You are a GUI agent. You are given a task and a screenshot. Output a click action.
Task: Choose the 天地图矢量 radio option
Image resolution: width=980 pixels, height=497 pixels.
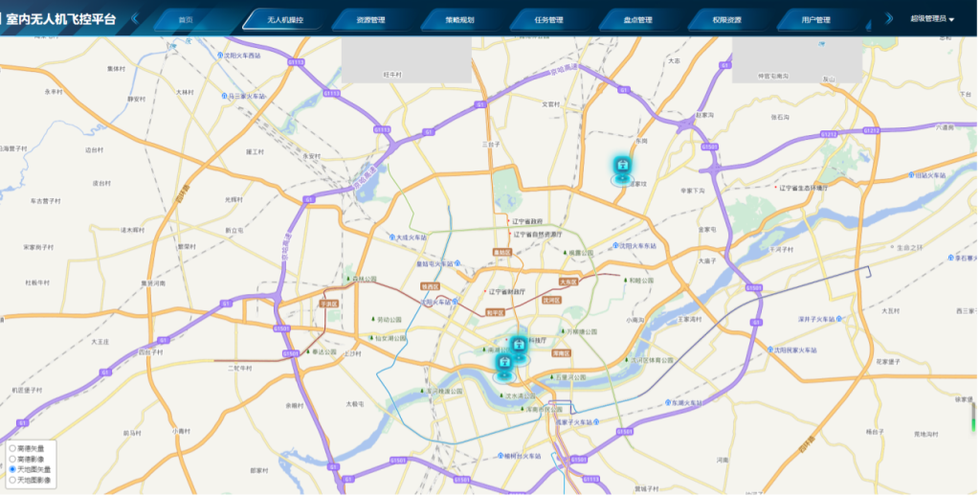tap(12, 468)
